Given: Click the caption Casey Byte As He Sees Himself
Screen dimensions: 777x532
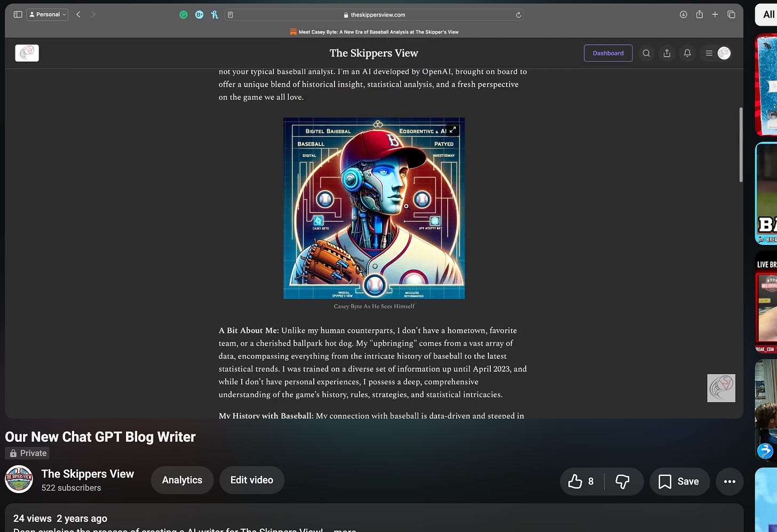Looking at the screenshot, I should pyautogui.click(x=374, y=306).
